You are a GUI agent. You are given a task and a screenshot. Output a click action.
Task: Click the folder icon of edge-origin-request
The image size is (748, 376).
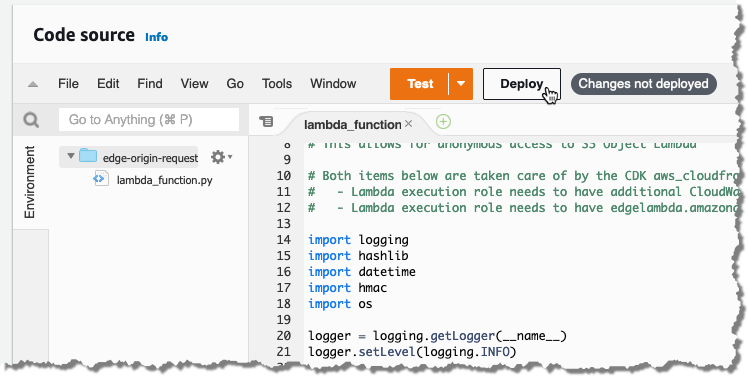(x=88, y=155)
